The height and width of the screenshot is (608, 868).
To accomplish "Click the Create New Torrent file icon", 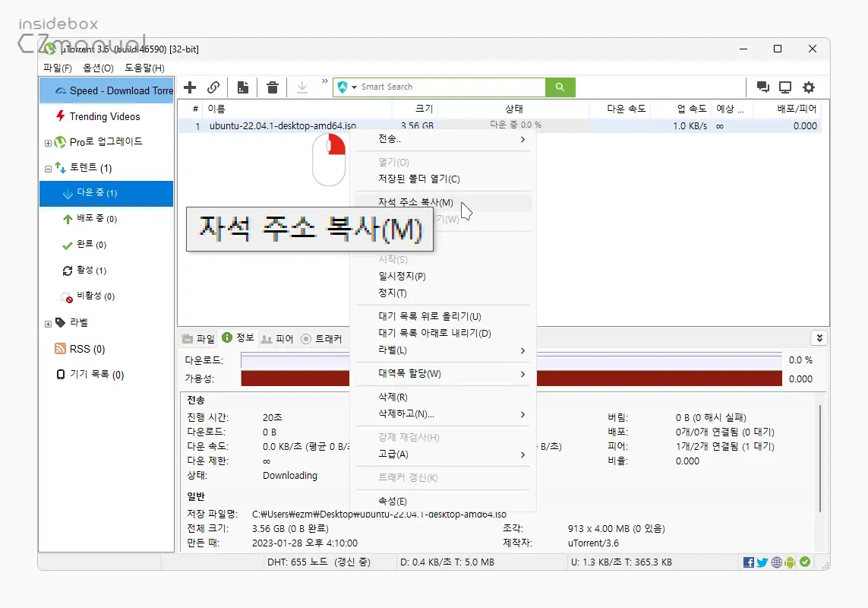I will [x=243, y=87].
